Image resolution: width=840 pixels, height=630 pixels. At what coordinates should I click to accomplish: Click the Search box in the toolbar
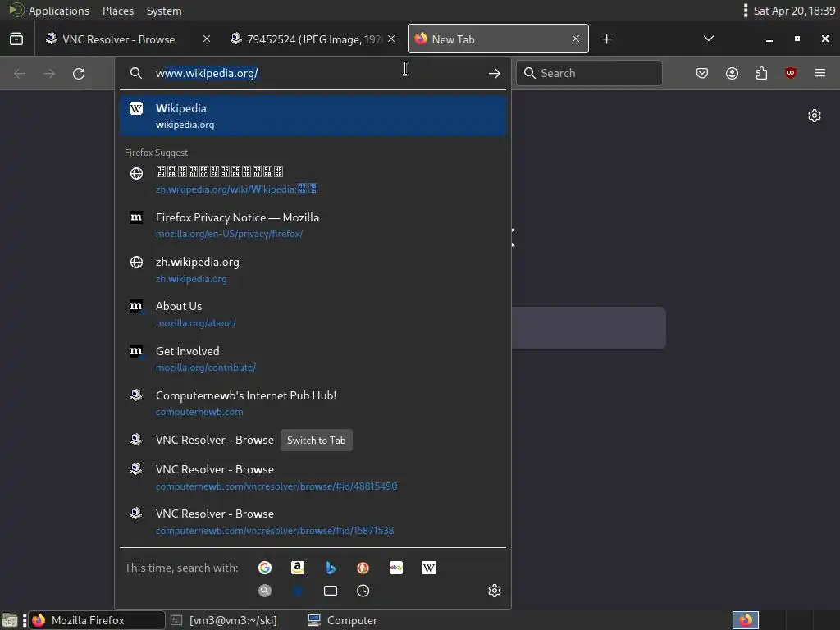point(589,73)
